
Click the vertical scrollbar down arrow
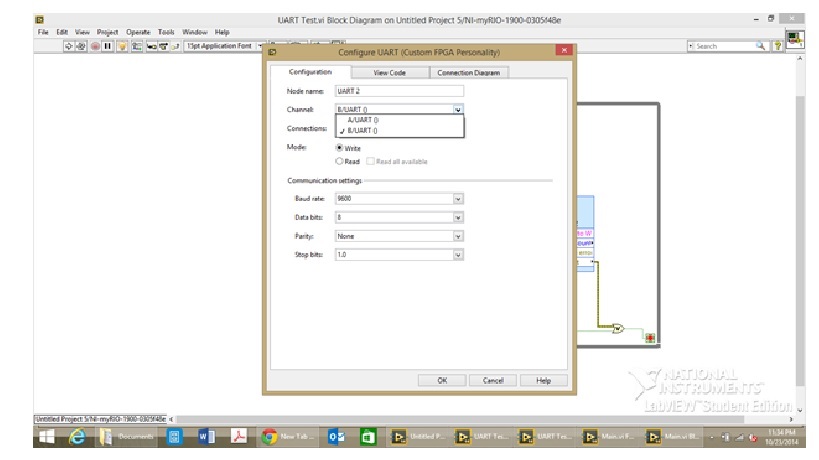click(800, 410)
